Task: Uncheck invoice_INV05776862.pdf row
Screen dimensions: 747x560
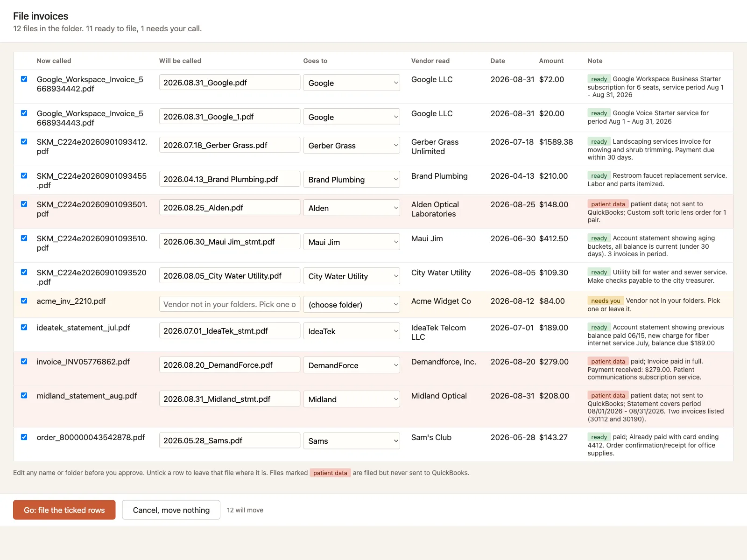Action: point(24,361)
